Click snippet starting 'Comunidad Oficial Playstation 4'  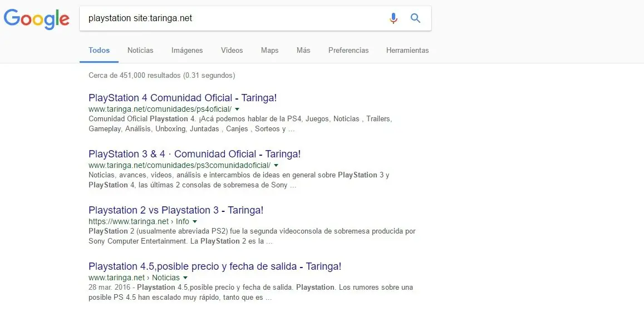pos(240,124)
